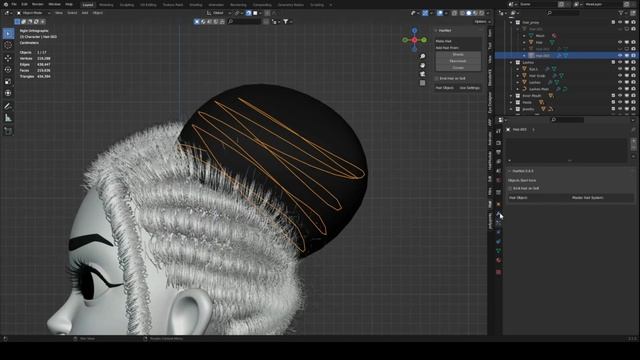Activate the Scale tool
640x360 pixels.
point(8,82)
